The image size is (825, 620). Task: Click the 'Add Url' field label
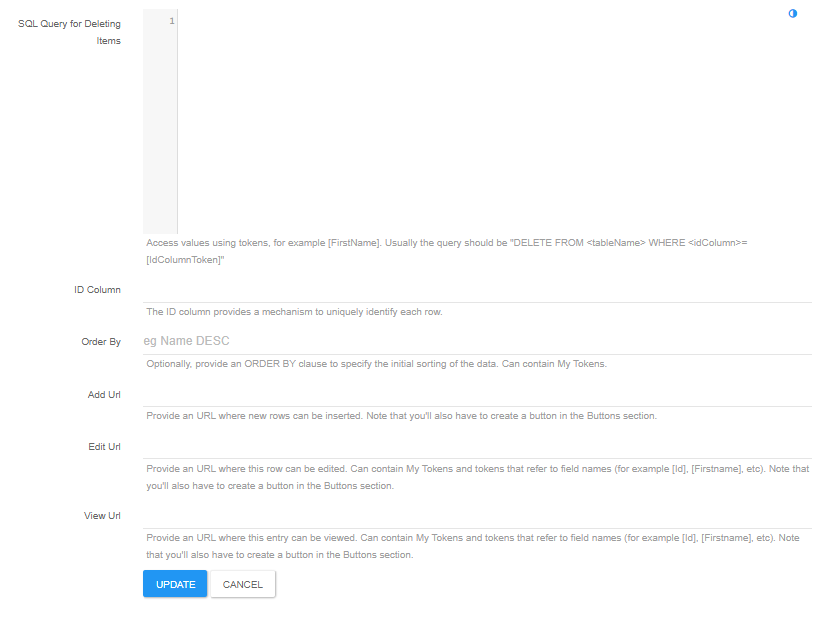pos(104,395)
